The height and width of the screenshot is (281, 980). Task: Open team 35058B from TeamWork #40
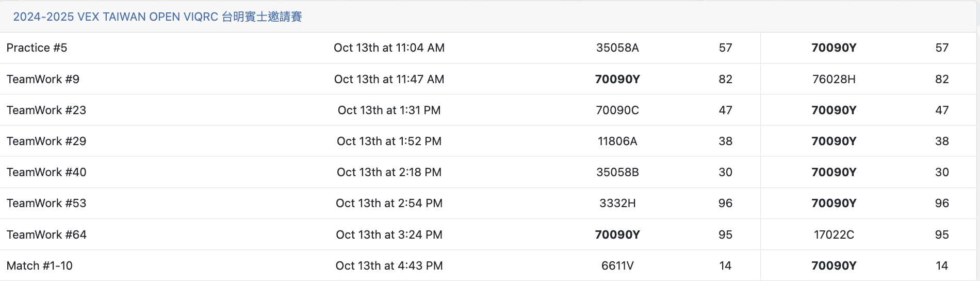pos(617,172)
